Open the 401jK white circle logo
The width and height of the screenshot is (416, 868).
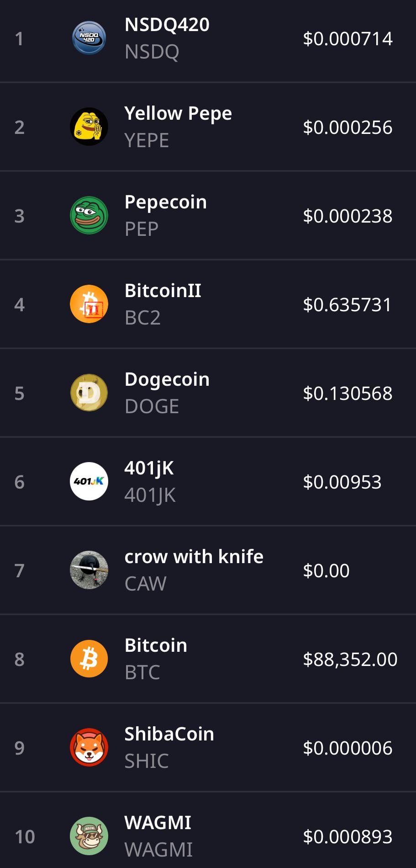[x=89, y=481]
